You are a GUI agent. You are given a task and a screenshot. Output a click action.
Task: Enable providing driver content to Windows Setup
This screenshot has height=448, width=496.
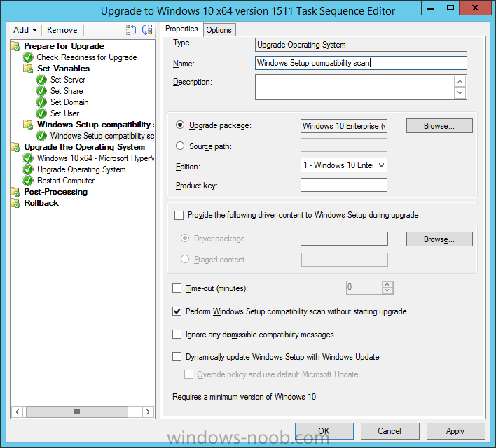tap(179, 216)
